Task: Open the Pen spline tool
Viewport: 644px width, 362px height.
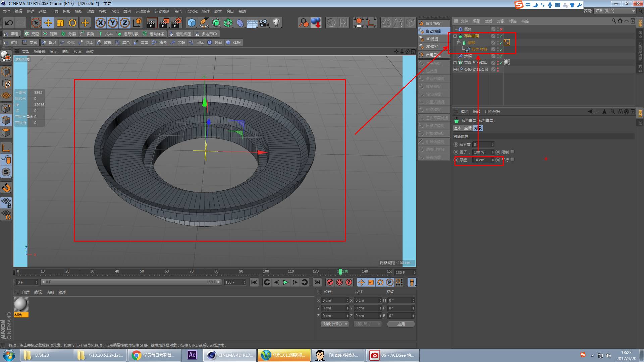Action: 204,23
